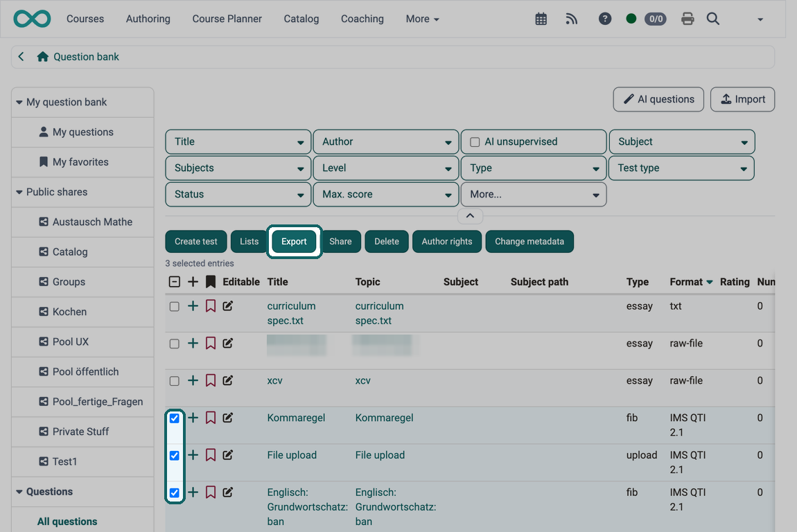
Task: Click the Import button
Action: click(x=743, y=99)
